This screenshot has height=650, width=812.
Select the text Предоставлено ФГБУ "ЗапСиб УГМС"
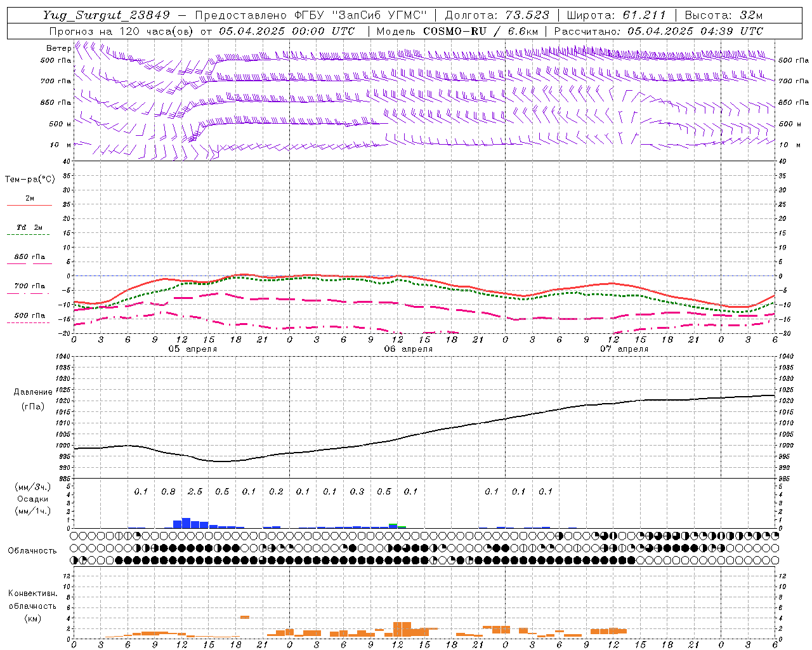tap(312, 15)
